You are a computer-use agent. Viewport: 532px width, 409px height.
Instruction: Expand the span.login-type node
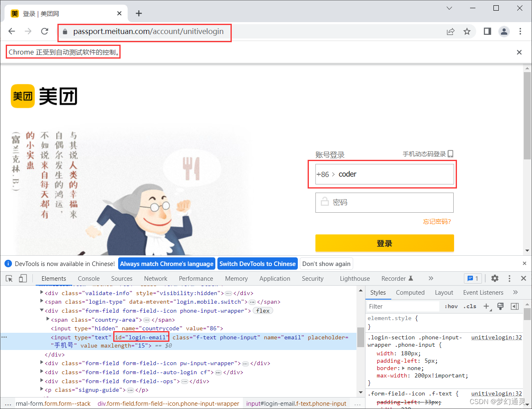pos(42,302)
